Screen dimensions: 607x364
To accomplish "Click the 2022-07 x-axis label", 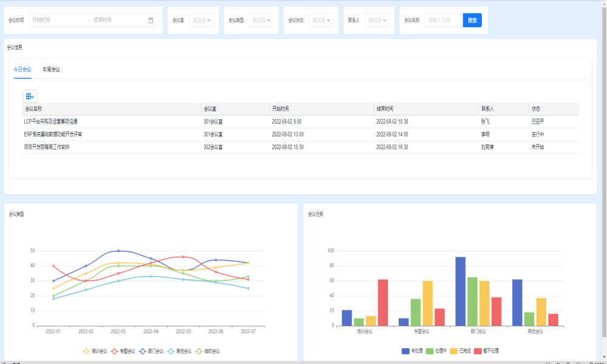I will pyautogui.click(x=248, y=331).
